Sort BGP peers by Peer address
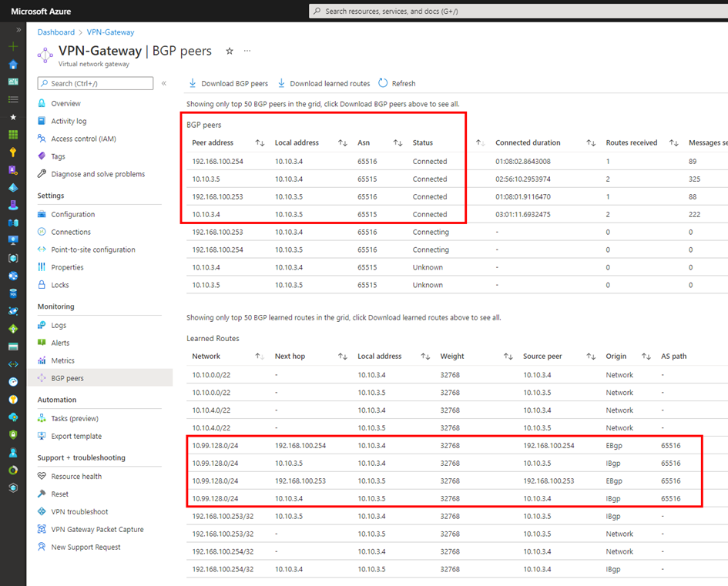The image size is (728, 586). [x=260, y=143]
